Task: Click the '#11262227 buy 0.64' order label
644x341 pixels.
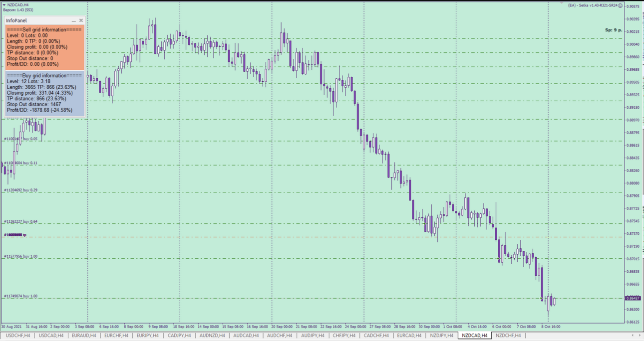Action: (20, 222)
